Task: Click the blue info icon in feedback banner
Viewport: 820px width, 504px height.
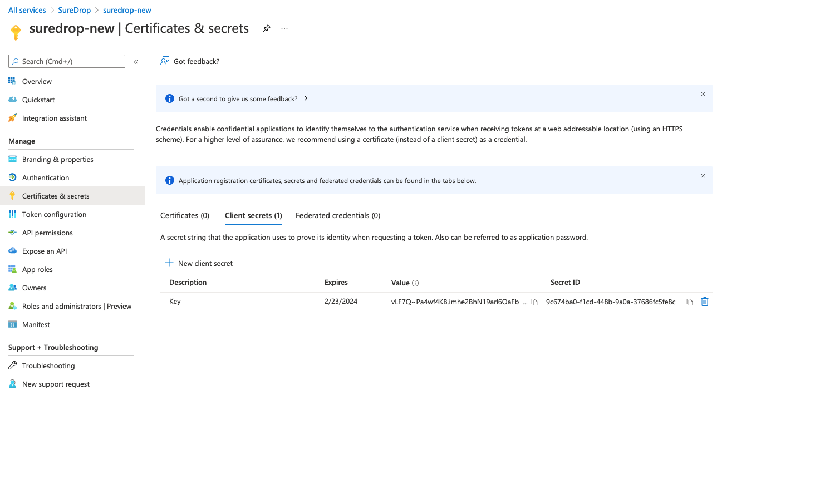Action: pyautogui.click(x=170, y=98)
